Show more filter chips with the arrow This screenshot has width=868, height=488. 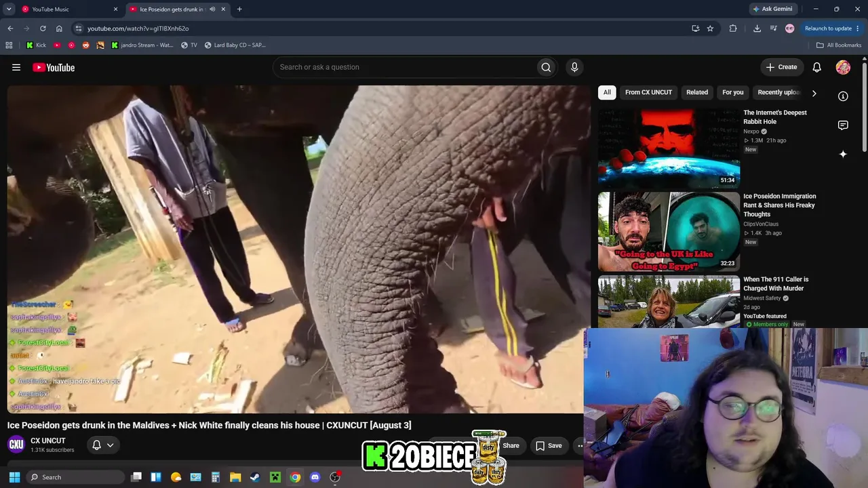pyautogui.click(x=814, y=93)
